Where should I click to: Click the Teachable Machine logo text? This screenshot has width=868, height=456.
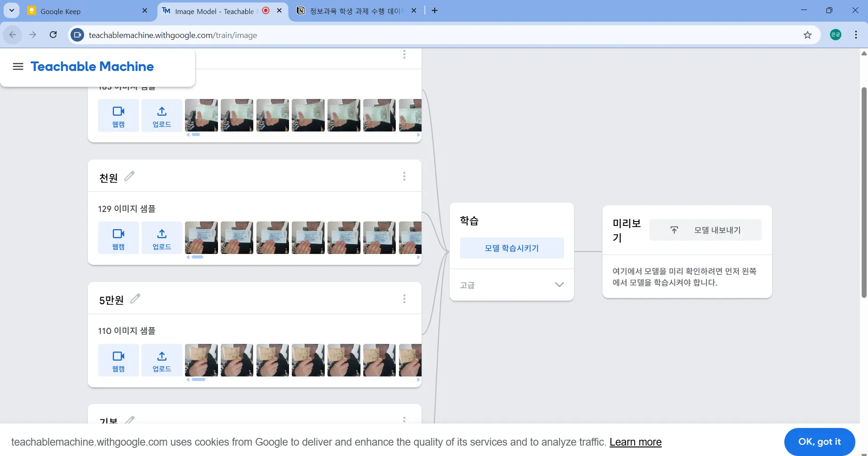[x=92, y=66]
